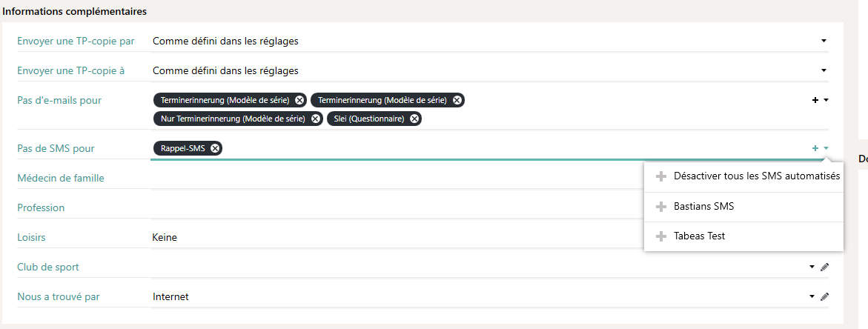Open Envoyer une TP-copie par dropdown
The height and width of the screenshot is (329, 868).
coord(824,41)
